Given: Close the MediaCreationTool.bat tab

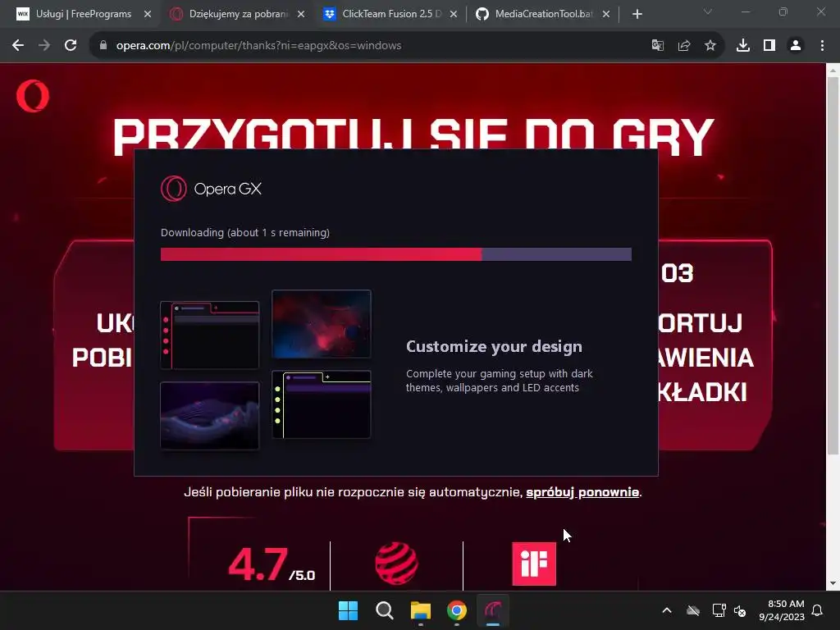Looking at the screenshot, I should 606,14.
